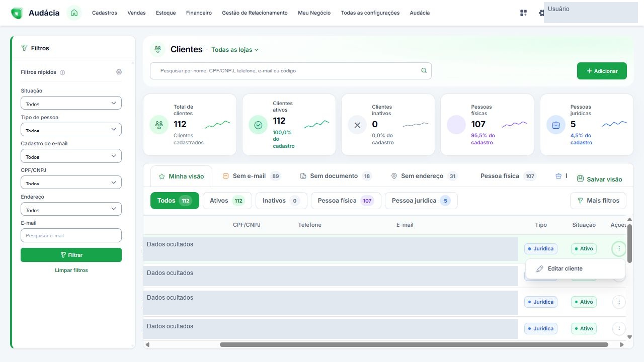Image resolution: width=644 pixels, height=362 pixels.
Task: Switch to the Sem documento tab
Action: 336,176
